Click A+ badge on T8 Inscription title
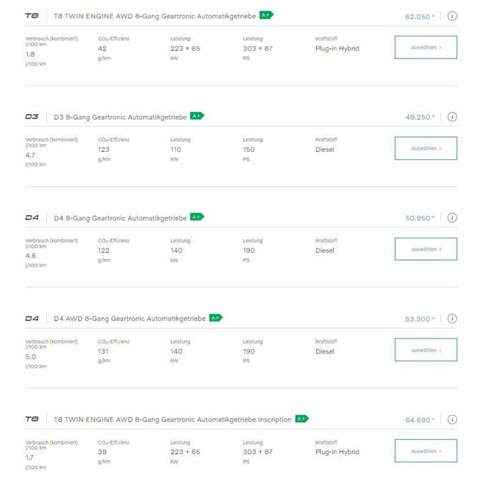Image resolution: width=500 pixels, height=483 pixels. tap(302, 418)
